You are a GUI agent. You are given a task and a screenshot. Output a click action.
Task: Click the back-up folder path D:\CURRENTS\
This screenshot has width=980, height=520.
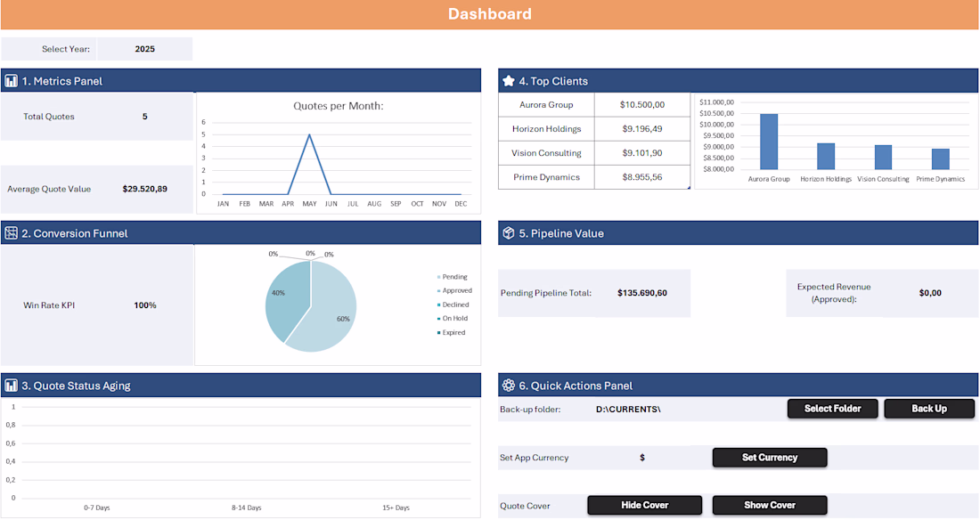click(x=628, y=410)
